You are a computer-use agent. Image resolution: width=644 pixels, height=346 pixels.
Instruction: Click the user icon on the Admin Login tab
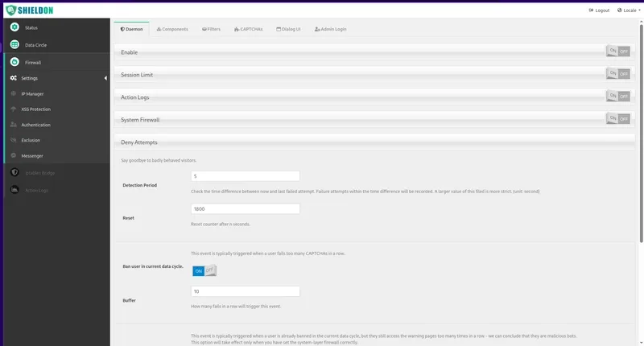[317, 29]
